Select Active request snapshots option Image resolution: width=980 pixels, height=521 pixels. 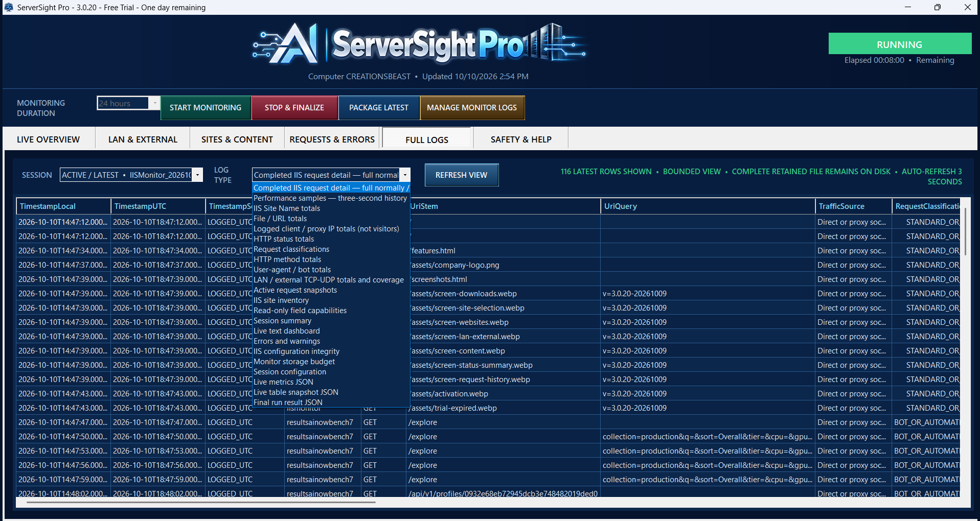[x=331, y=290]
